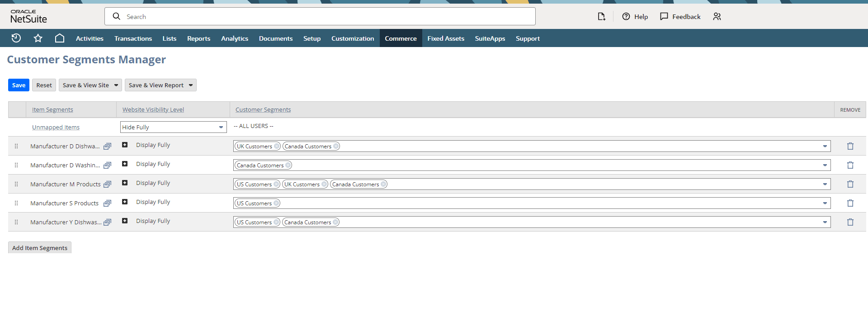The width and height of the screenshot is (868, 331).
Task: Remove US Customers tag from Manufacturer S Products
Action: tap(276, 203)
